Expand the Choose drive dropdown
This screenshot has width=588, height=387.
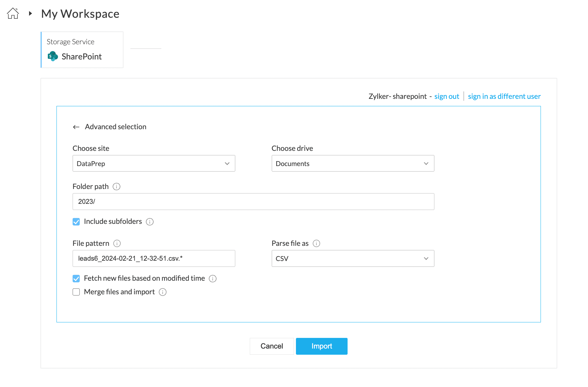coord(353,163)
